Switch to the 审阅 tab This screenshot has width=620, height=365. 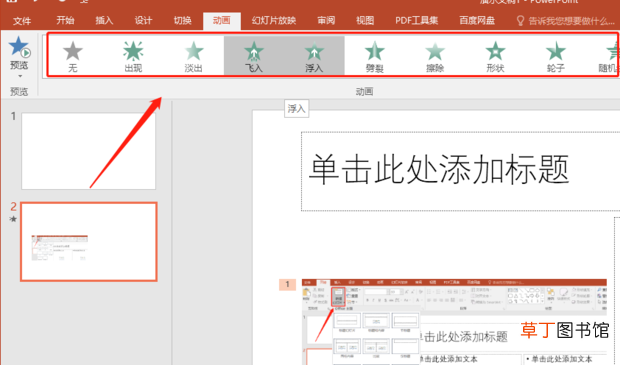[326, 21]
